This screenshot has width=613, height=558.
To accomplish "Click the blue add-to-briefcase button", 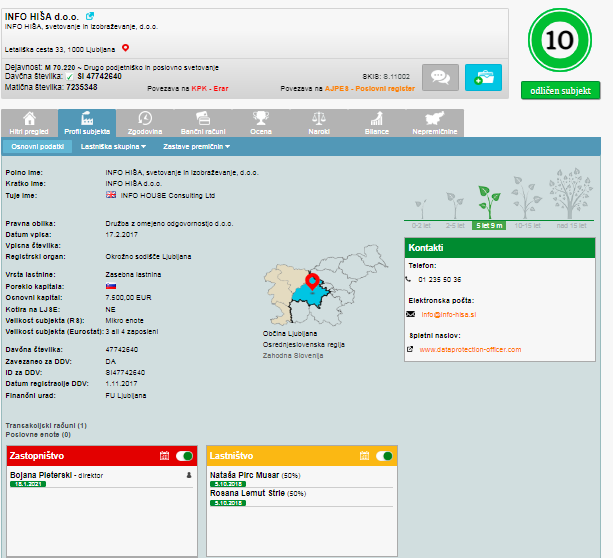I will tap(483, 77).
